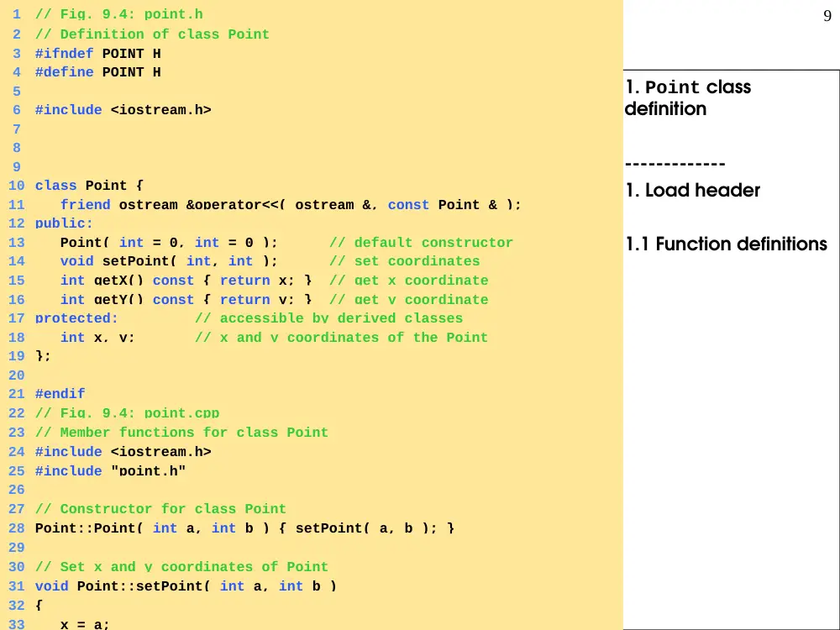Click line number 20 in the code gutter

tap(17, 375)
